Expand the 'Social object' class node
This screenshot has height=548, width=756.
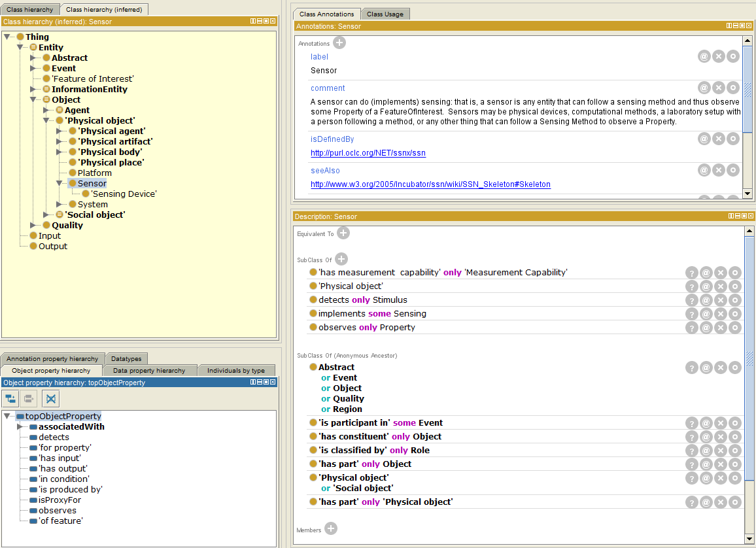pyautogui.click(x=46, y=215)
